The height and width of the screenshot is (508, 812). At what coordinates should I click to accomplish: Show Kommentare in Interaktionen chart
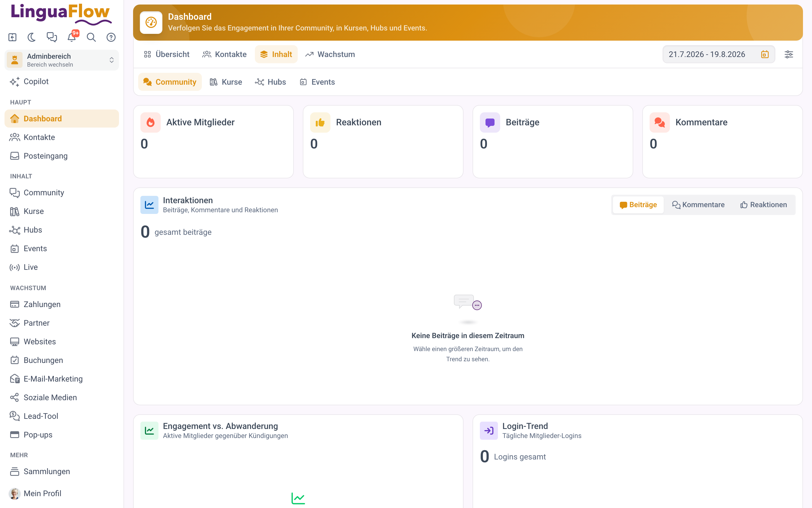(x=698, y=205)
